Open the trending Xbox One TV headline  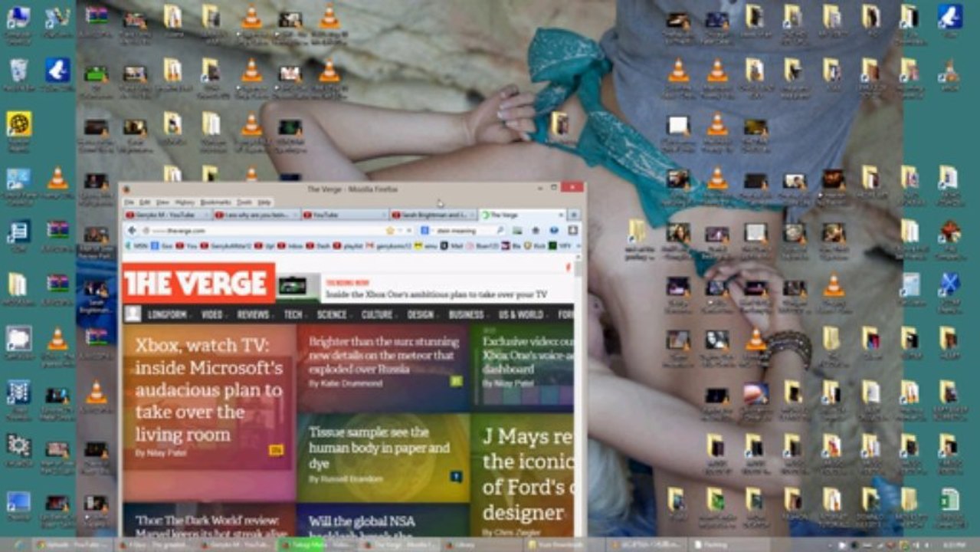coord(436,294)
